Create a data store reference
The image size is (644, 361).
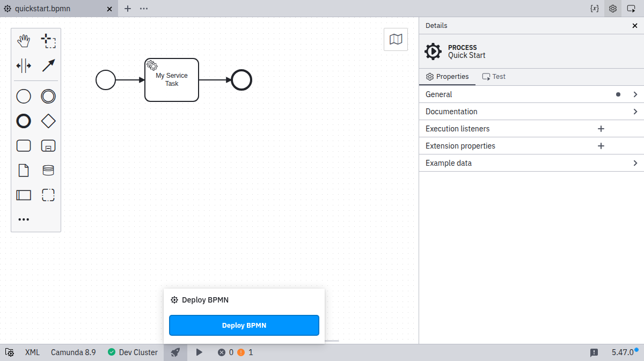point(48,171)
